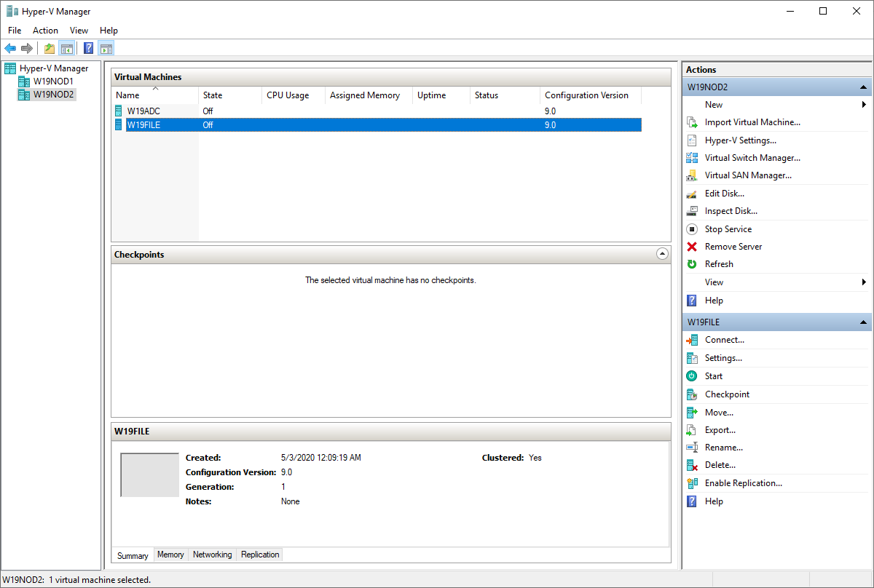This screenshot has height=588, width=874.
Task: Click the blue Help icon in the toolbar
Action: [89, 49]
